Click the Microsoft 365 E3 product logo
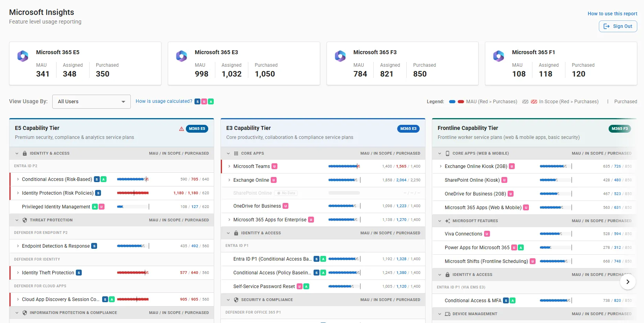The width and height of the screenshot is (644, 323). pyautogui.click(x=182, y=56)
